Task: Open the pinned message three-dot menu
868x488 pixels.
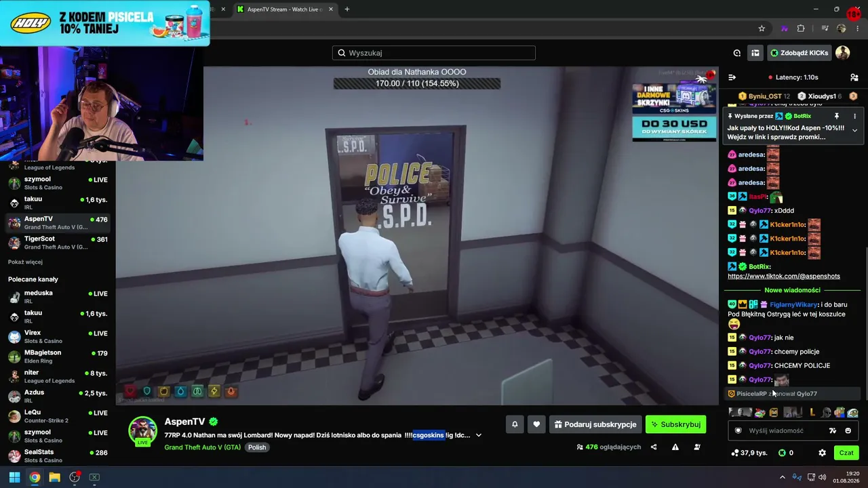Action: pyautogui.click(x=854, y=116)
